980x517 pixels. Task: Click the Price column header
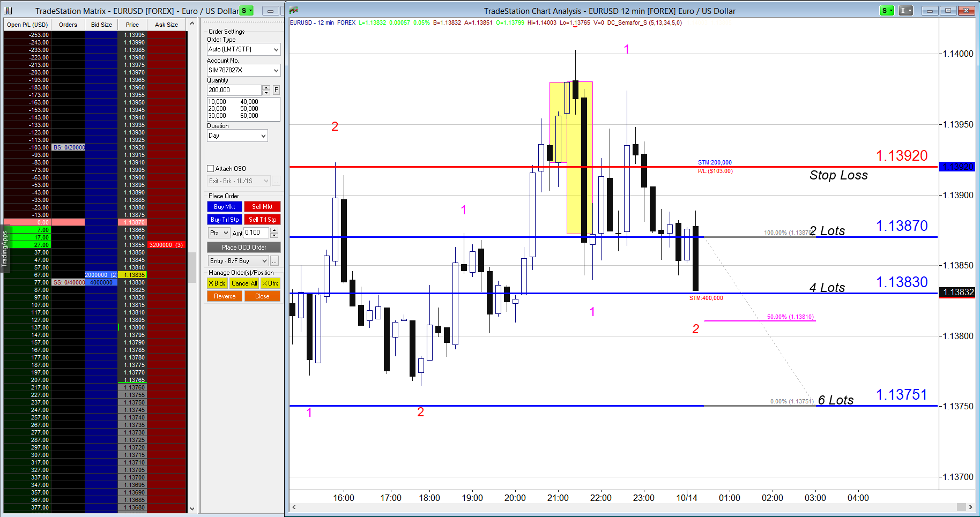click(132, 25)
